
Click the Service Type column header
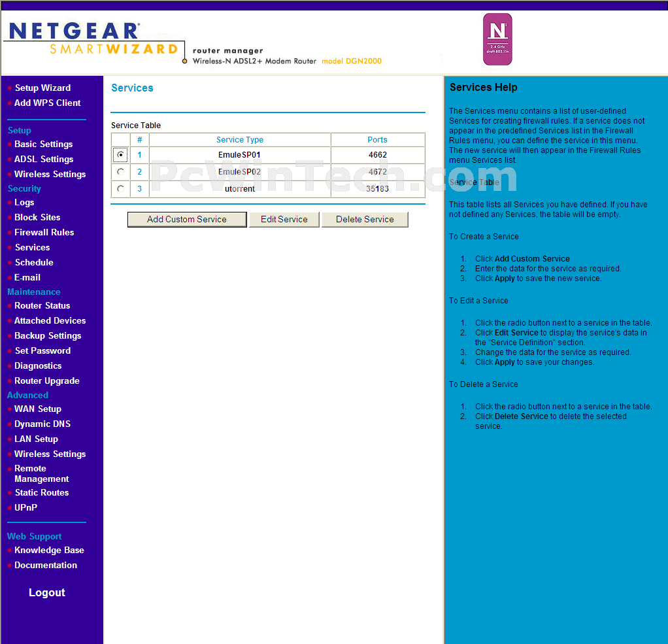(x=240, y=140)
